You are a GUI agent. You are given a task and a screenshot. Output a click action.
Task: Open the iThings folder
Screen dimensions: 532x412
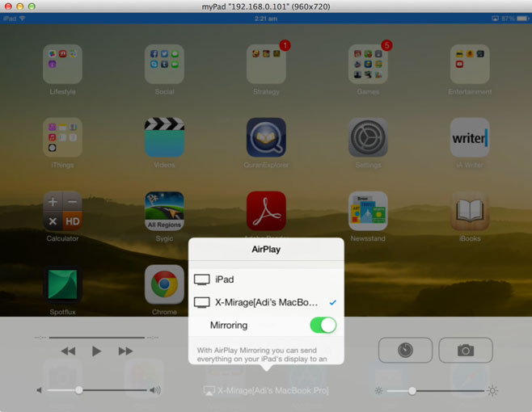tap(62, 137)
